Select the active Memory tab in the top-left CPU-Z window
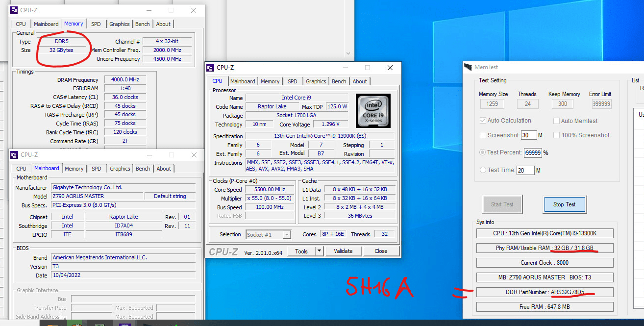Screen dimensions: 644x326 pos(74,24)
